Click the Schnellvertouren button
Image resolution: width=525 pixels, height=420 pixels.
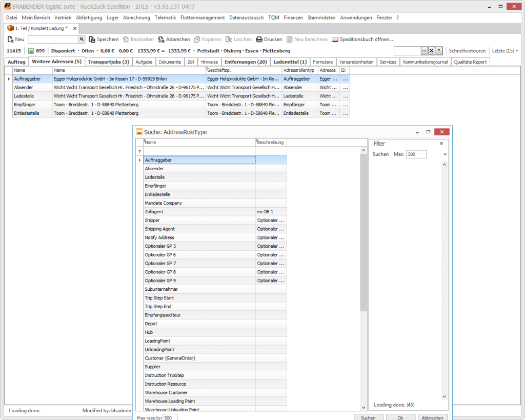(467, 51)
